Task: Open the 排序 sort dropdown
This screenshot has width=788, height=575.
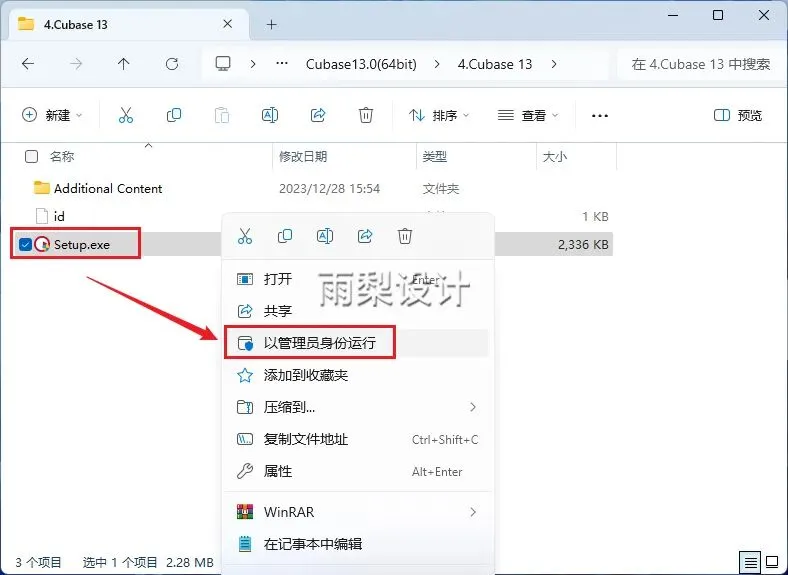Action: [x=439, y=116]
